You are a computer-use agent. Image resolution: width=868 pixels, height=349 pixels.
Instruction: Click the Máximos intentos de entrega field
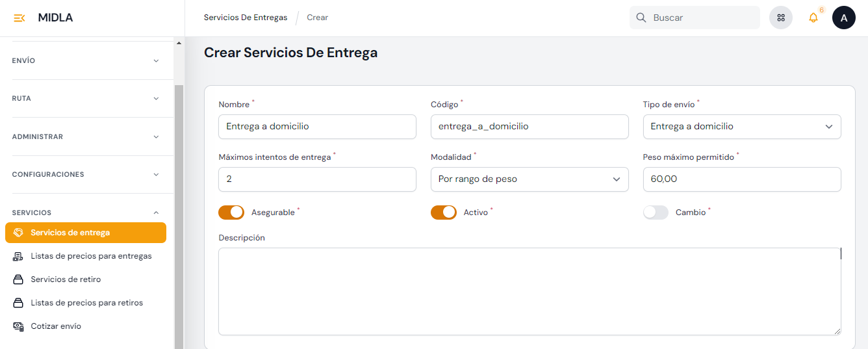pyautogui.click(x=317, y=179)
